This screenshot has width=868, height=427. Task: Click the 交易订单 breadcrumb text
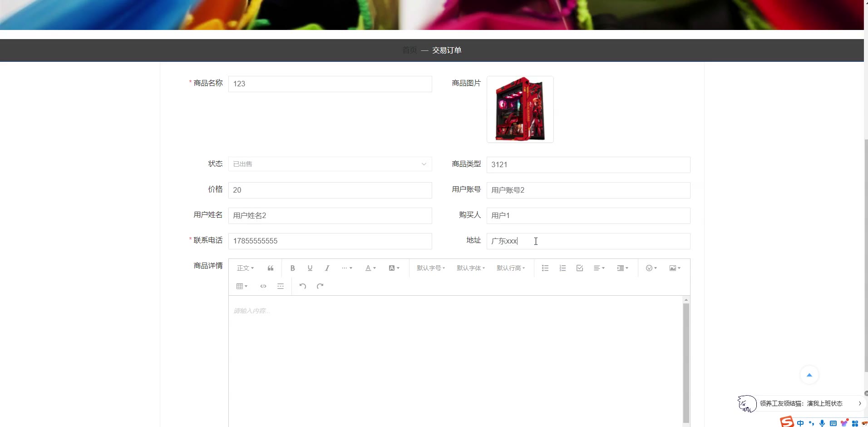(447, 50)
